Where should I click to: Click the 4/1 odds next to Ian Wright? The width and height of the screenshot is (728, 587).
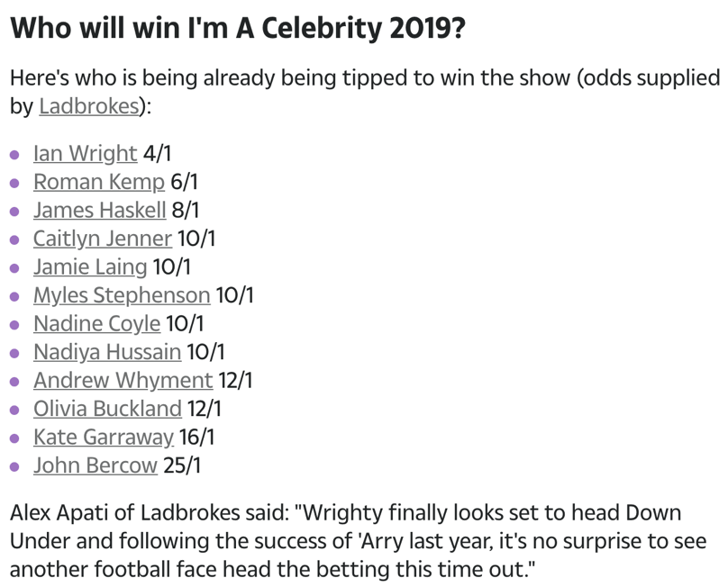pos(157,154)
